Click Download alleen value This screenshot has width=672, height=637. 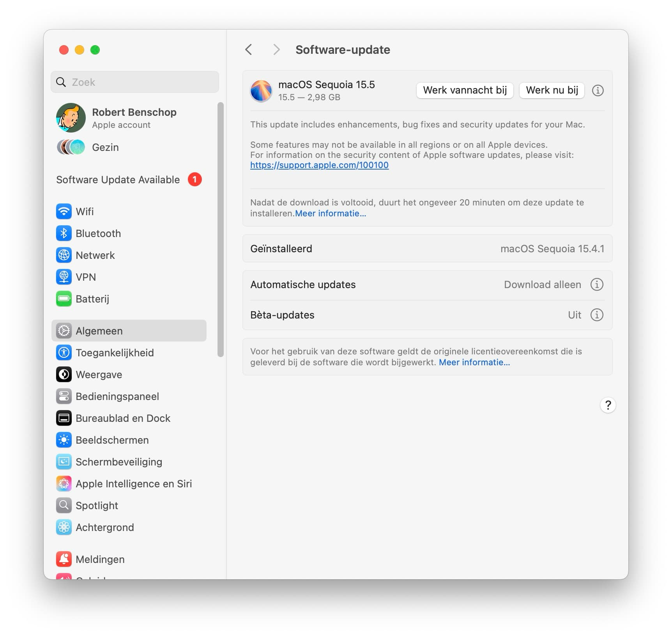tap(542, 285)
